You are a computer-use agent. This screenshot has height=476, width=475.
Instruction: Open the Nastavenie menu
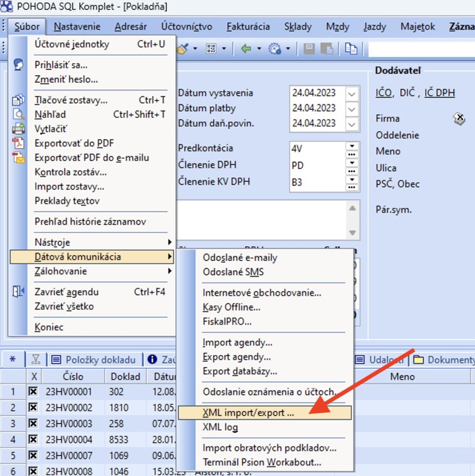pyautogui.click(x=77, y=26)
